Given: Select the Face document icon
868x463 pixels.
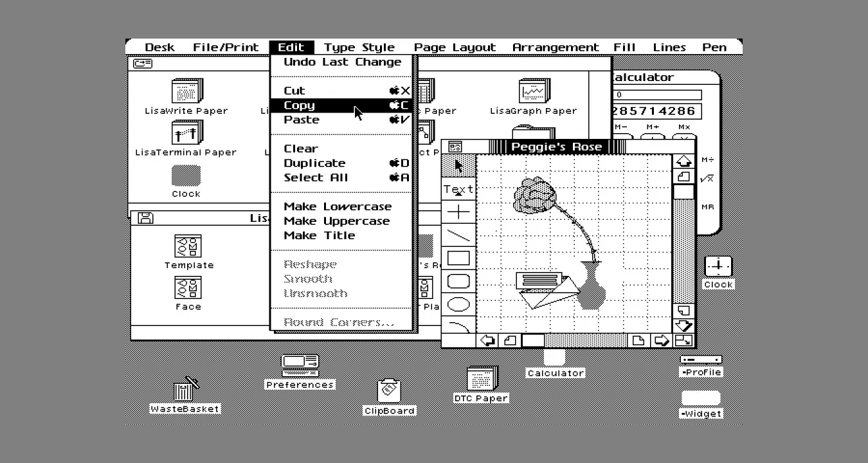Looking at the screenshot, I should coord(188,288).
